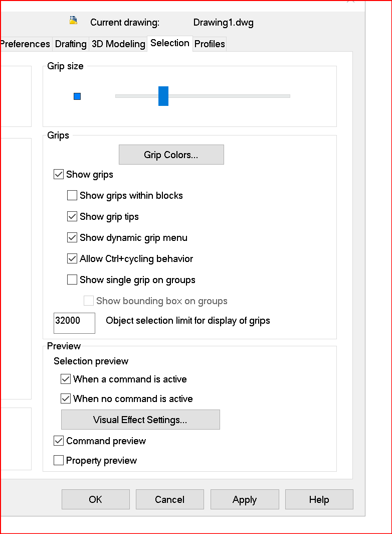This screenshot has height=534, width=392.
Task: Disable Show grip tips
Action: [x=72, y=216]
